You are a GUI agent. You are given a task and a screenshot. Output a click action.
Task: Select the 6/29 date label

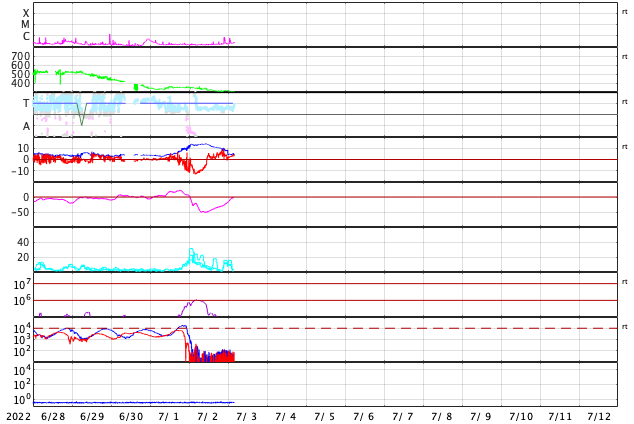[92, 416]
